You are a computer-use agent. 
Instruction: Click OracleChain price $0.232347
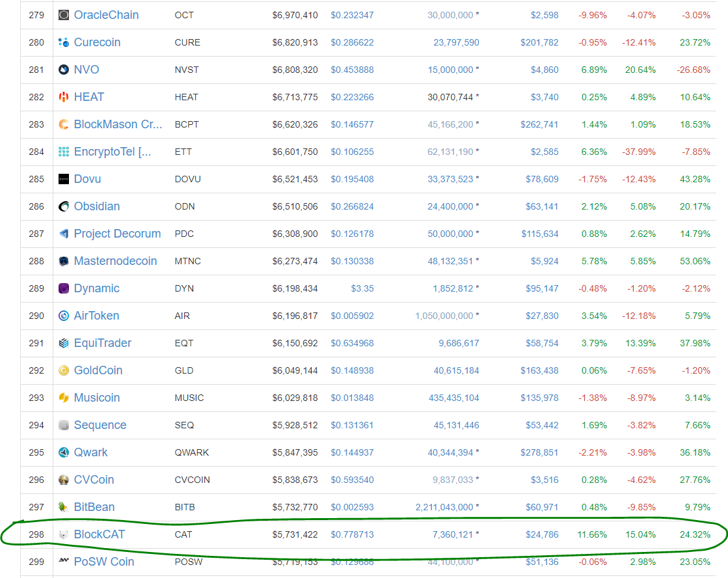point(352,15)
